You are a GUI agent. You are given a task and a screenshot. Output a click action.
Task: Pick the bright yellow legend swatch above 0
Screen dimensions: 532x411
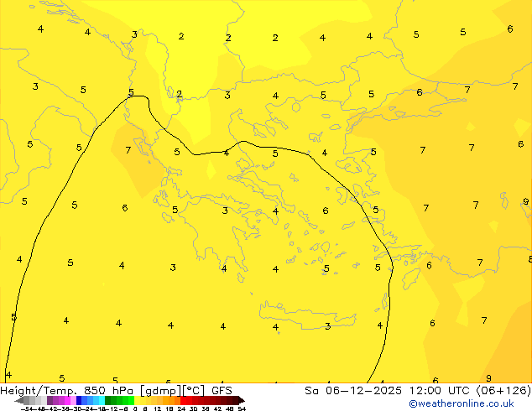[x=137, y=400]
